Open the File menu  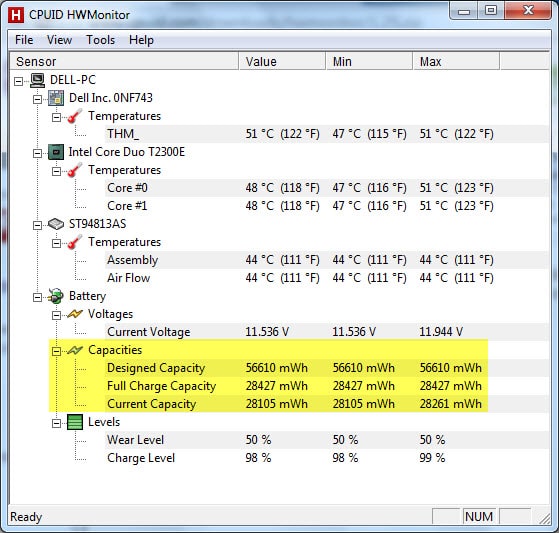pyautogui.click(x=24, y=40)
